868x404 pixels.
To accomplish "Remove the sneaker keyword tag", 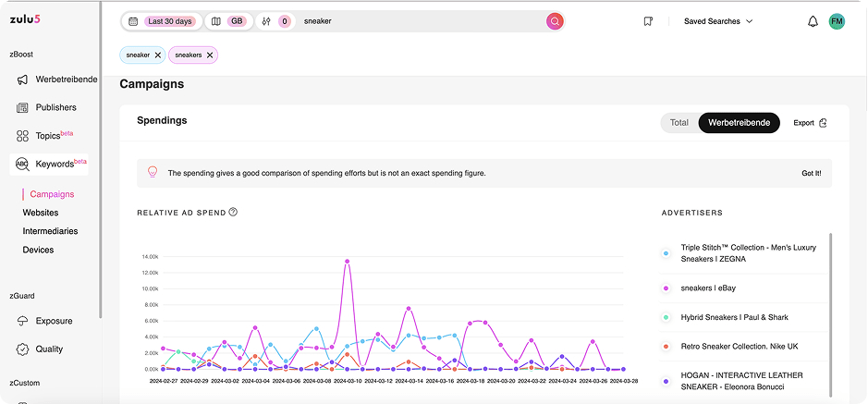I will (x=158, y=55).
